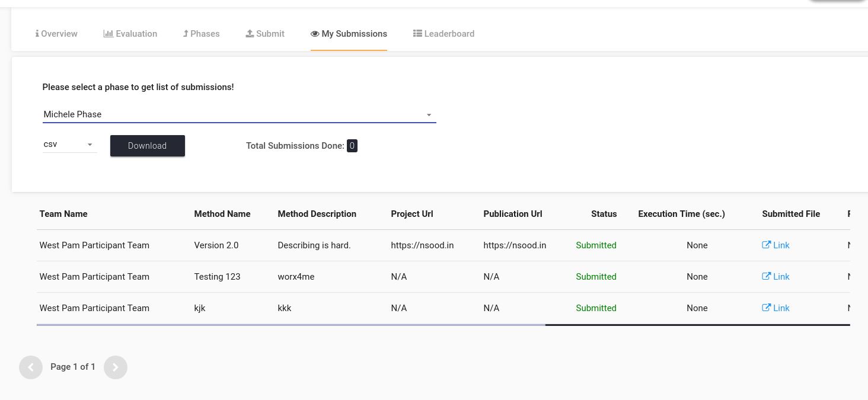Screen dimensions: 868x400
Task: Click the bar chart icon on Evaluation
Action: tap(108, 34)
